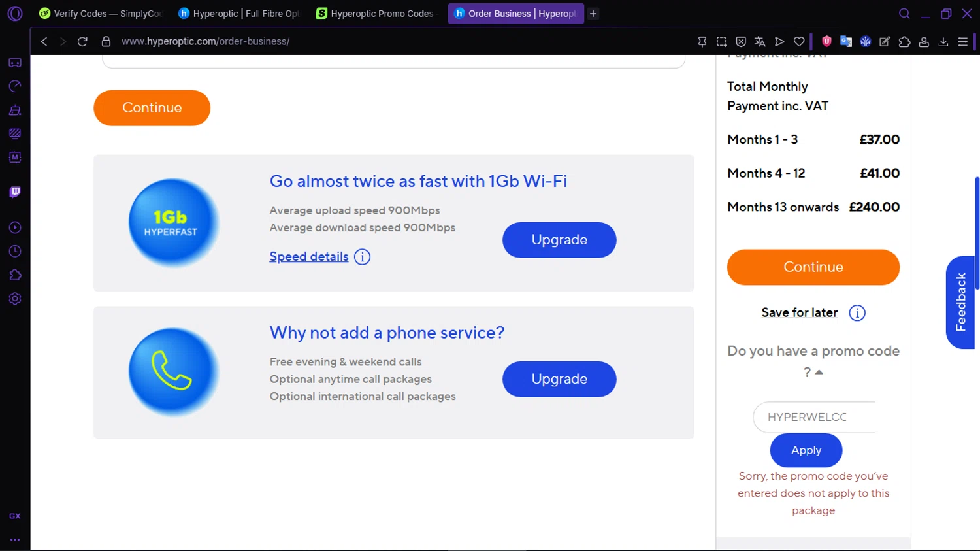Image resolution: width=980 pixels, height=551 pixels.
Task: Open GX Control speedometer panel
Action: 15,86
